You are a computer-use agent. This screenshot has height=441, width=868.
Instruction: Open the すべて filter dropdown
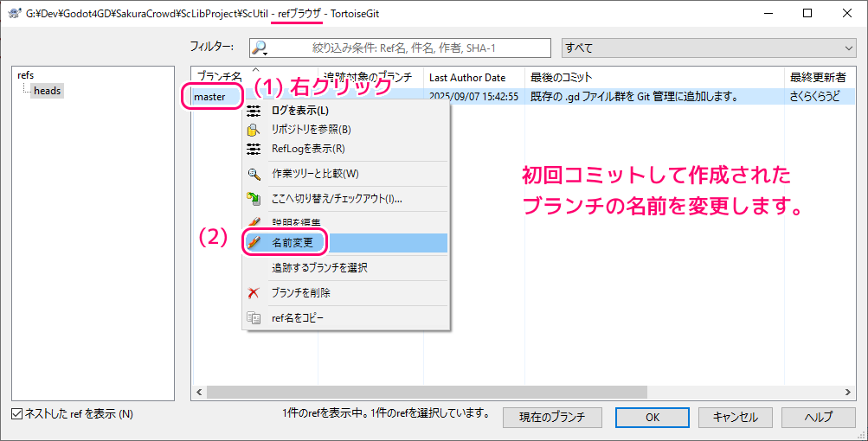coord(709,48)
